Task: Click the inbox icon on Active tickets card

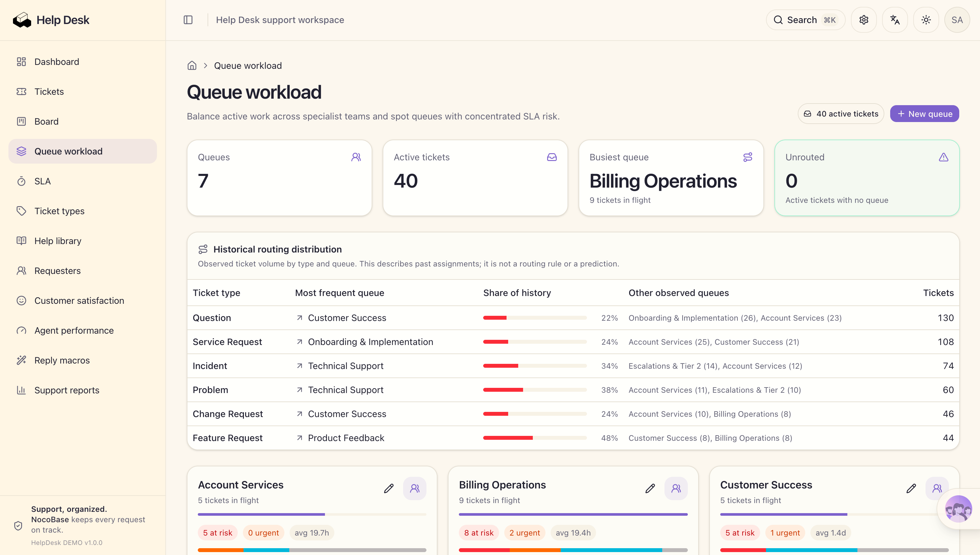Action: (552, 157)
